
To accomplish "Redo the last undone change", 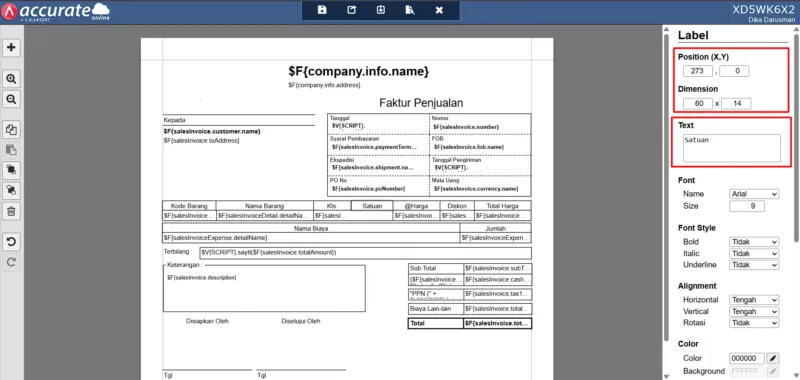I will pos(11,262).
